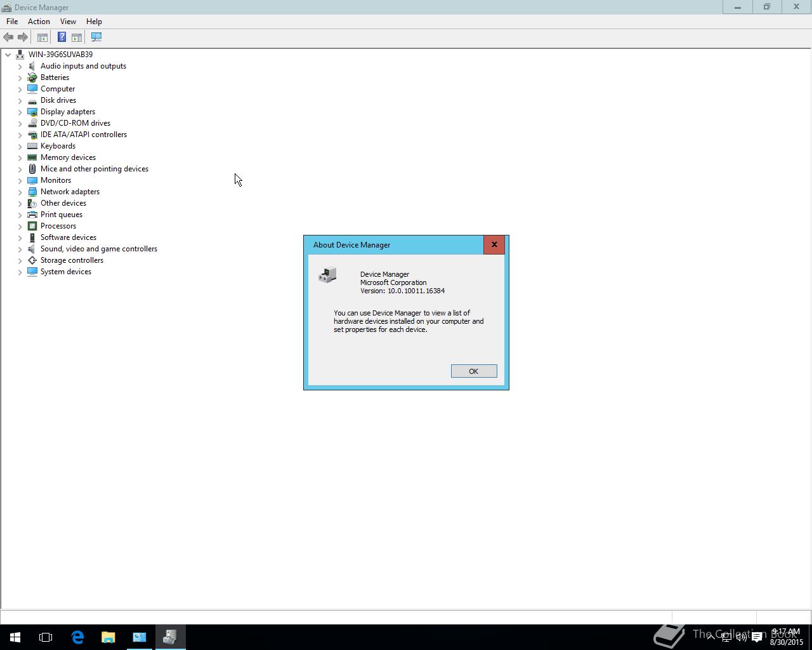812x650 pixels.
Task: Expand the Network adapters node
Action: tap(20, 192)
